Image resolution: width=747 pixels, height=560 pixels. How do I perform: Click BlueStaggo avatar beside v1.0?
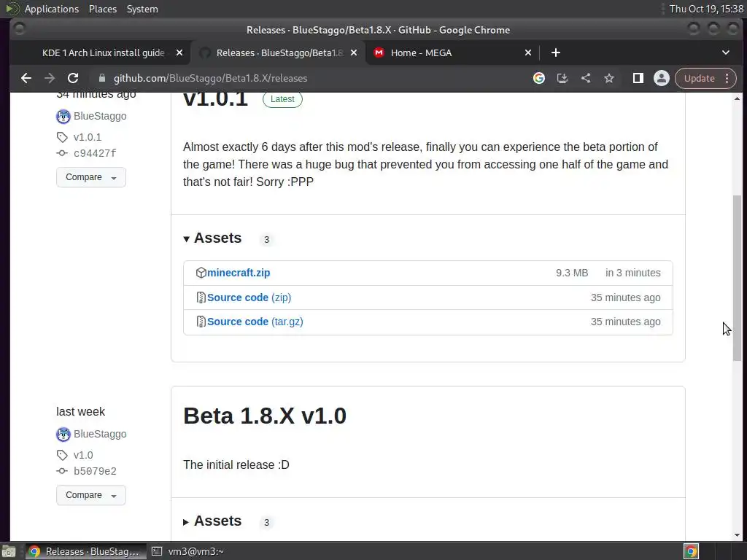tap(63, 435)
